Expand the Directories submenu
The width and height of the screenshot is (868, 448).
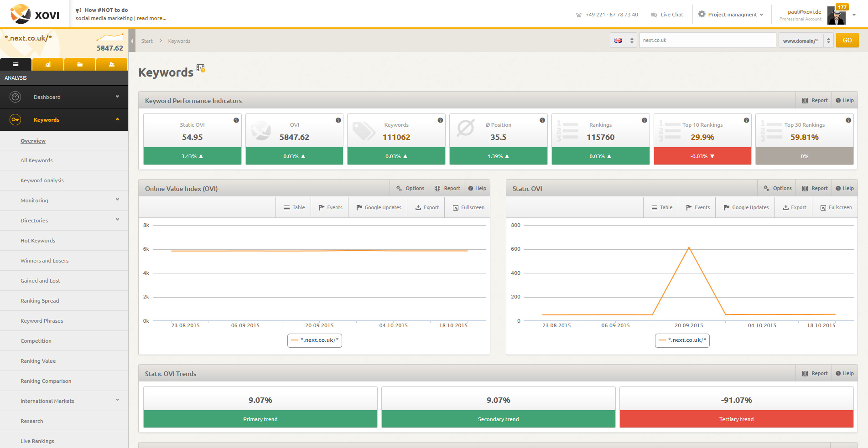tap(117, 219)
